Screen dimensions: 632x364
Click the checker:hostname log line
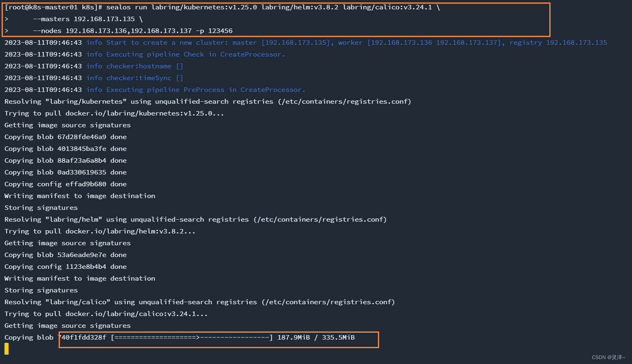point(94,66)
